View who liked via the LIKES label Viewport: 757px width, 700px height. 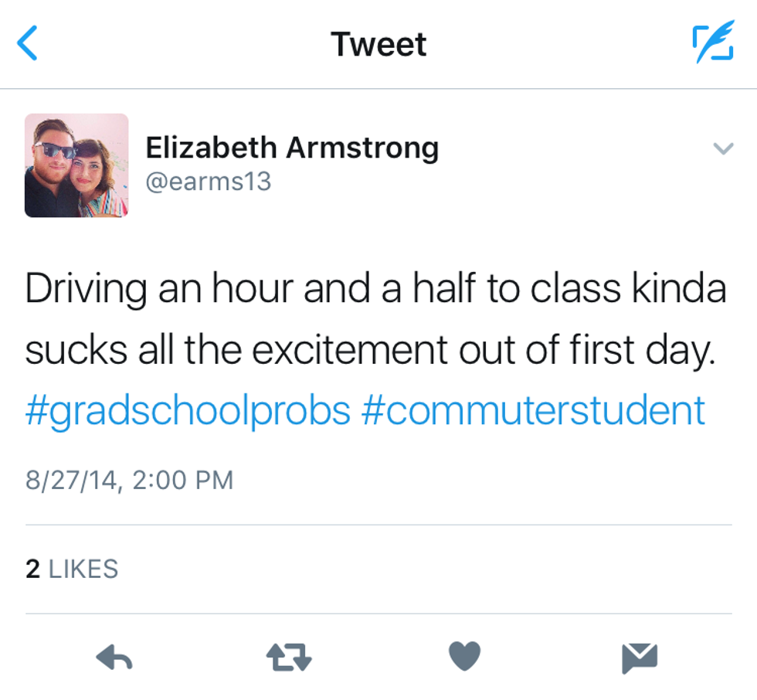coord(83,569)
